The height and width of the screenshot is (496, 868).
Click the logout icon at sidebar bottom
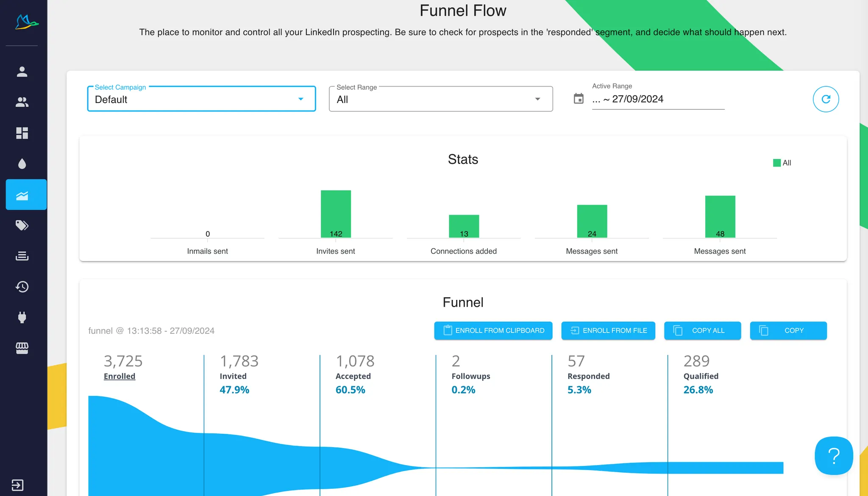[x=17, y=485]
